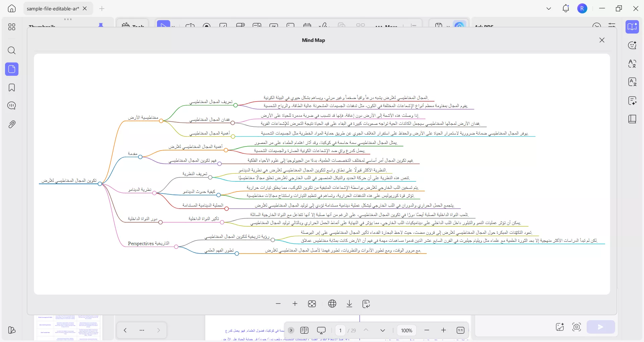Zoom out the document in the bottom toolbar

coord(427,330)
